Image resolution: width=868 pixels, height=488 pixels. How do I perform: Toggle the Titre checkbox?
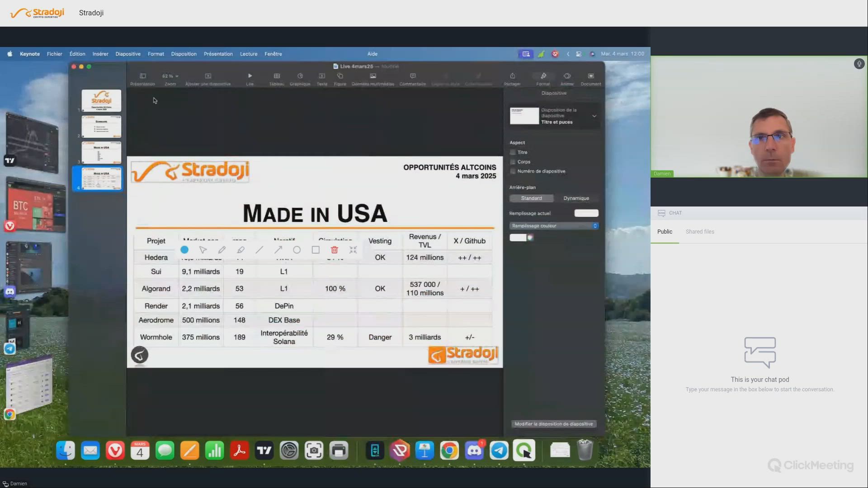(513, 152)
